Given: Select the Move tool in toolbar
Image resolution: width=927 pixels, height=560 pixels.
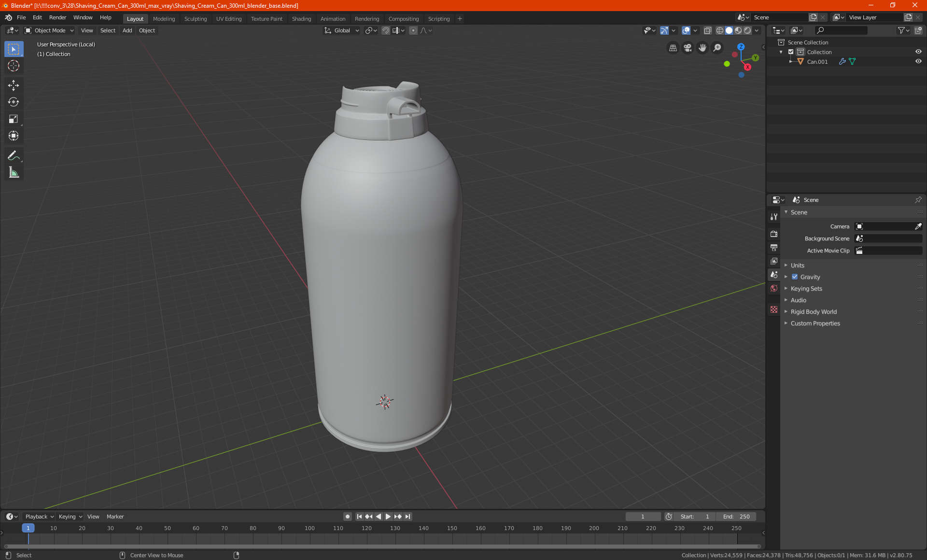Looking at the screenshot, I should [x=14, y=85].
